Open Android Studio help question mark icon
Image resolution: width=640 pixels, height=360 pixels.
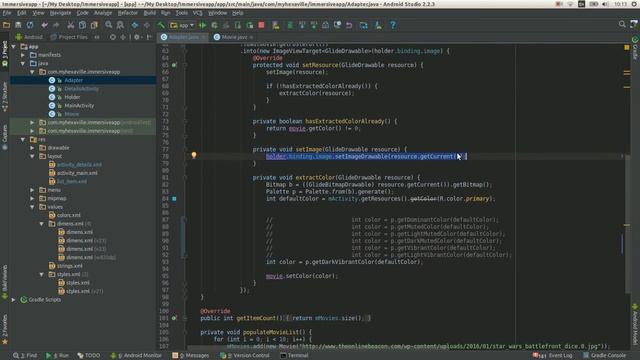point(393,25)
